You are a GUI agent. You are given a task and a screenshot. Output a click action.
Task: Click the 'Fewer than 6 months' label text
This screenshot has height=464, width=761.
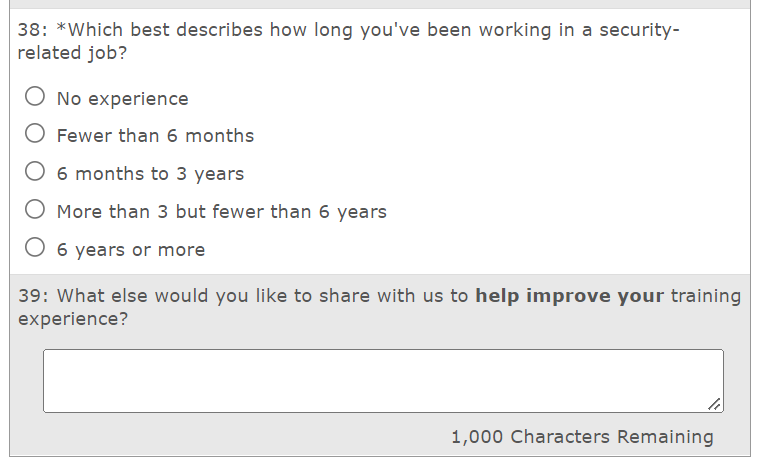point(155,136)
